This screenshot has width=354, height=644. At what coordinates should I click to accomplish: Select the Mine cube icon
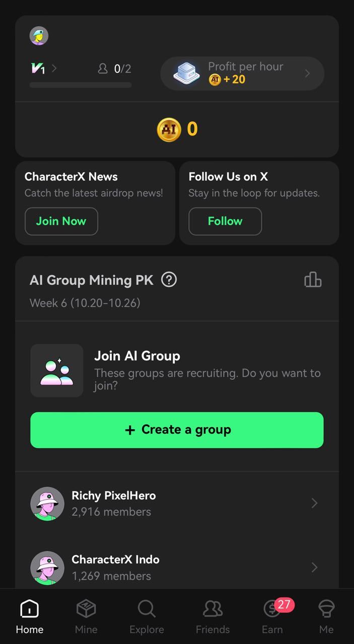coord(86,609)
